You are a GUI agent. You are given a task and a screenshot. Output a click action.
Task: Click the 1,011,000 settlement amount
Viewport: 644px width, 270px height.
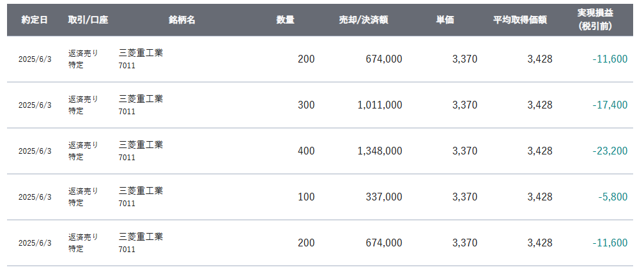point(379,105)
